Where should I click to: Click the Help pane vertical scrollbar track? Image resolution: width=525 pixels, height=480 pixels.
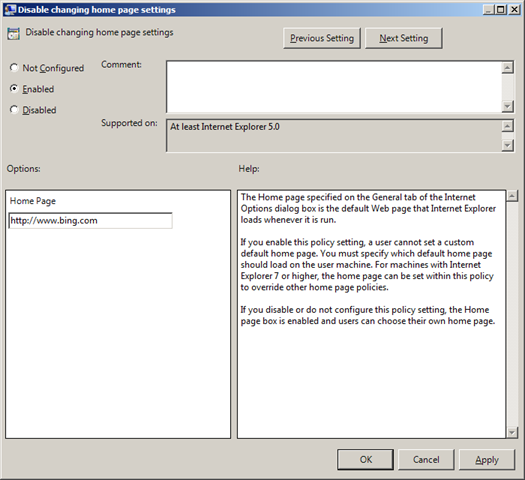(512, 314)
